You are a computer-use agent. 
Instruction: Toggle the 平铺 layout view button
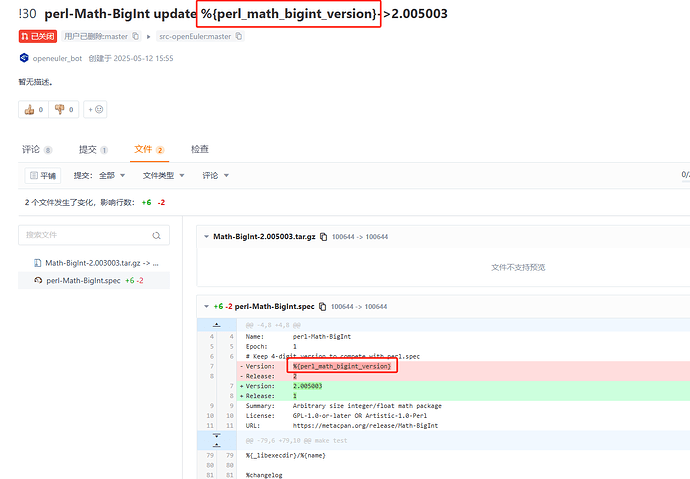coord(42,175)
